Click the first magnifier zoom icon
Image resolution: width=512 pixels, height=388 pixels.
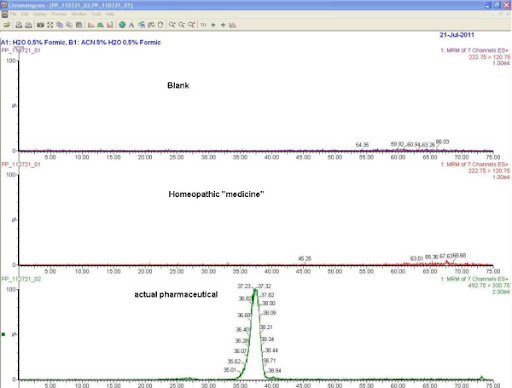[x=172, y=25]
